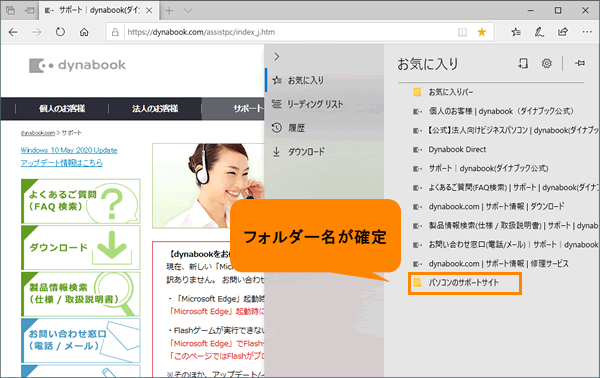Collapse the hub pane with the chevron arrow
Screen dimensions: 600x378
(x=277, y=57)
